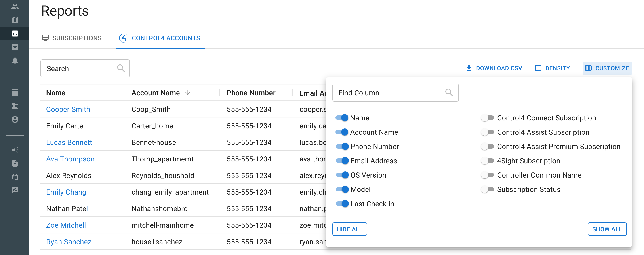Screen dimensions: 644x255
Task: Click the Control4 logo icon on the tab
Action: [x=123, y=38]
